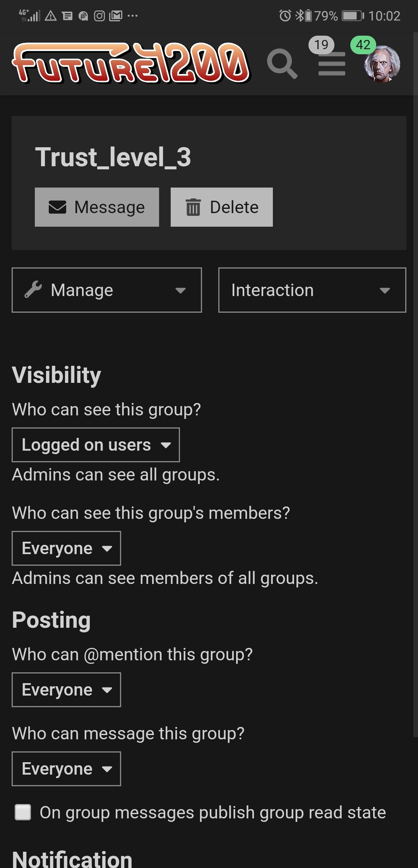Viewport: 418px width, 868px height.
Task: Click the Trust_level_3 group title
Action: click(x=113, y=157)
